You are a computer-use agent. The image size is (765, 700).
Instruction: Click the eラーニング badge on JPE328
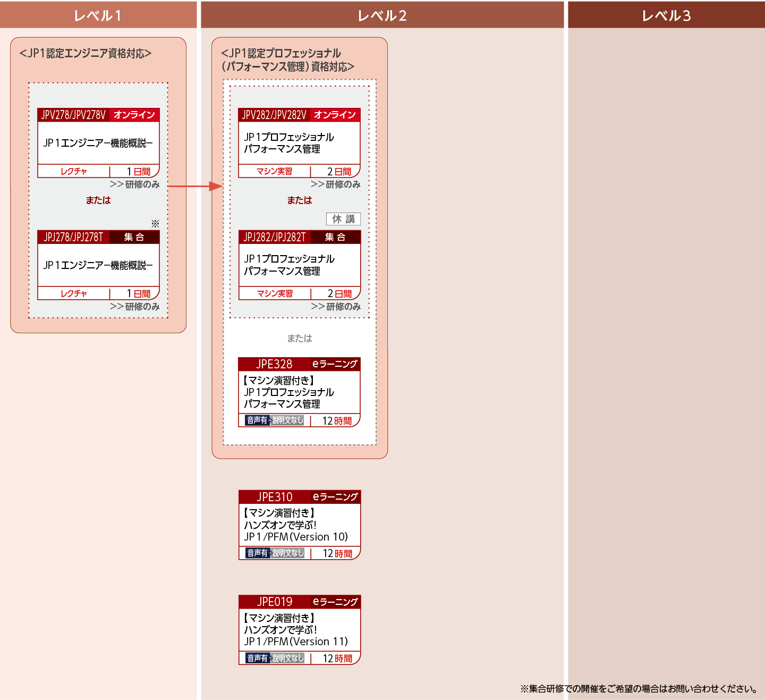click(335, 364)
